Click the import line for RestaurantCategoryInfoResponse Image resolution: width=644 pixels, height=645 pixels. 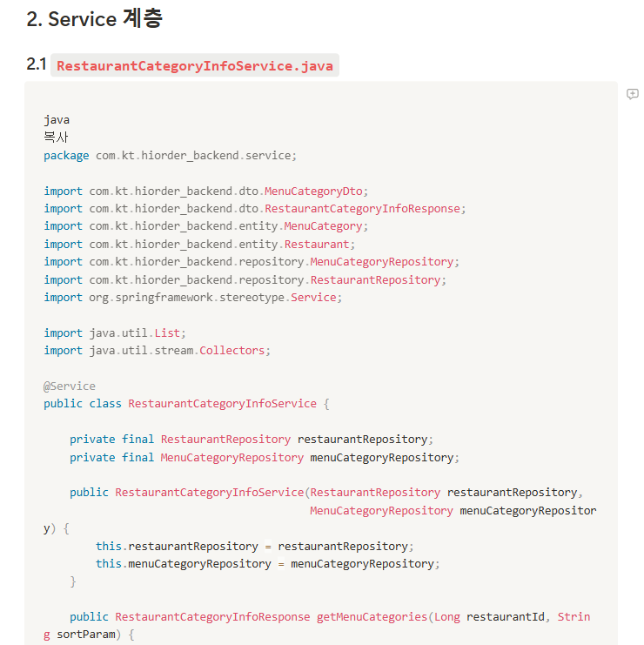[255, 209]
